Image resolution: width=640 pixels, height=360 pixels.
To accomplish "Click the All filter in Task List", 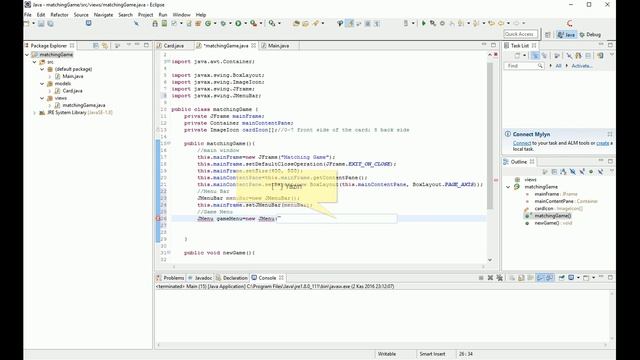I will (558, 66).
